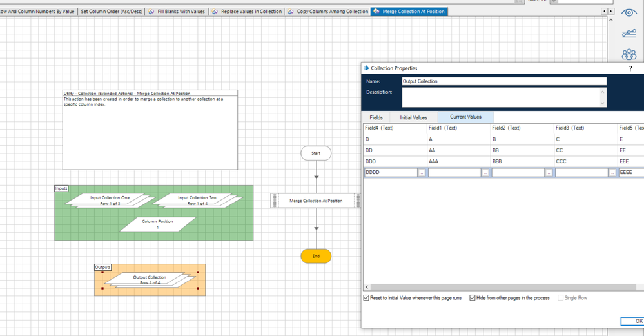Toggle Reset to Initial Value checkbox
The image size is (644, 336).
click(367, 298)
